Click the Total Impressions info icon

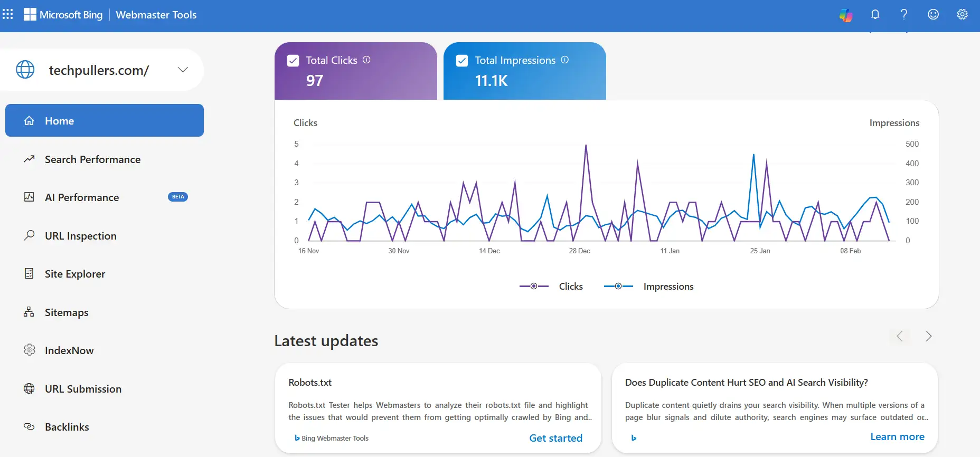(x=564, y=60)
